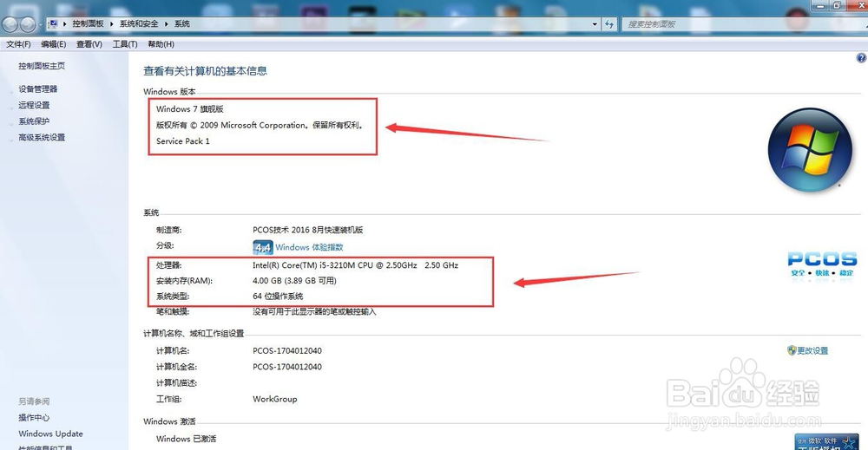Click the 查看有关计算机的基本信息 heading
Viewport: 868px width, 450px height.
pos(206,71)
